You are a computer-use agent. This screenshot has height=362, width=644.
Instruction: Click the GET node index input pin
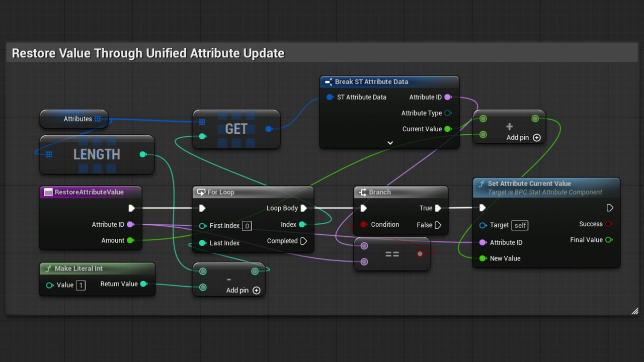[x=202, y=136]
